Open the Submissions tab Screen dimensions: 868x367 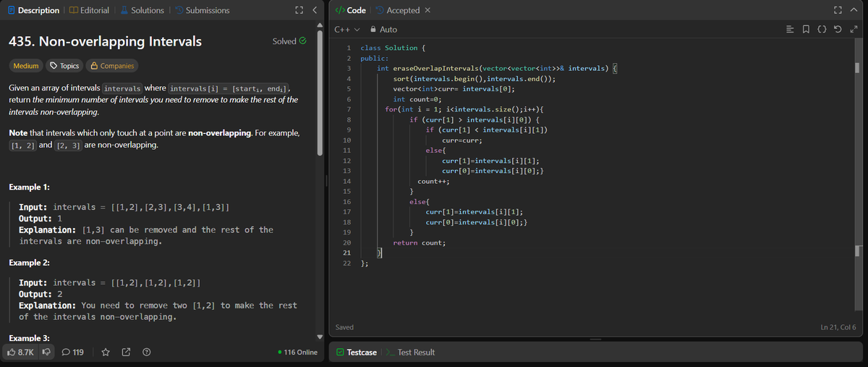tap(202, 10)
